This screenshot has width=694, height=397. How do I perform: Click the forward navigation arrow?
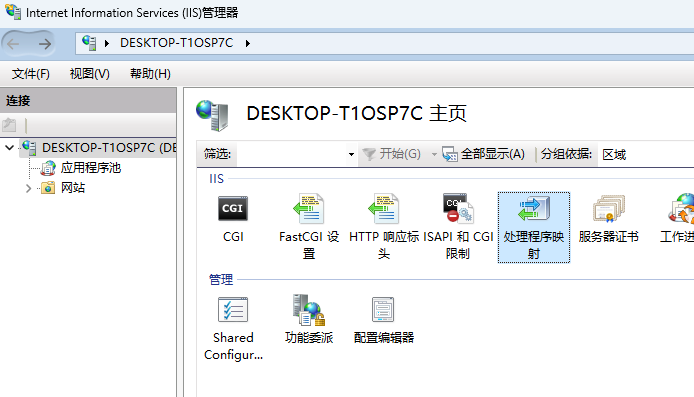(44, 43)
